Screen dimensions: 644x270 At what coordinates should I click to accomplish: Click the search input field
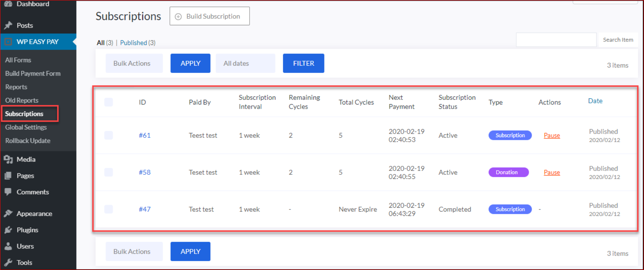556,40
